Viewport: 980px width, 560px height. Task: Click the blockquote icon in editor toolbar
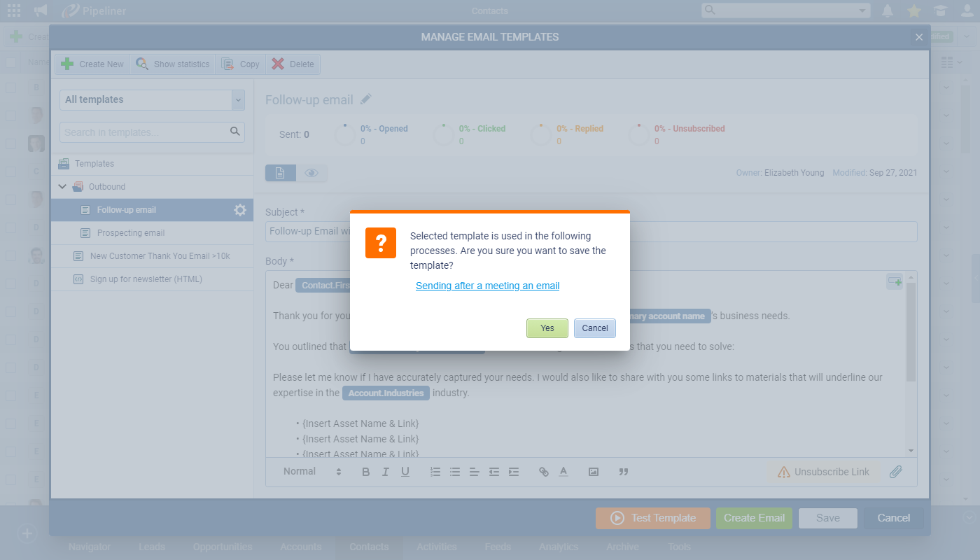pos(624,472)
